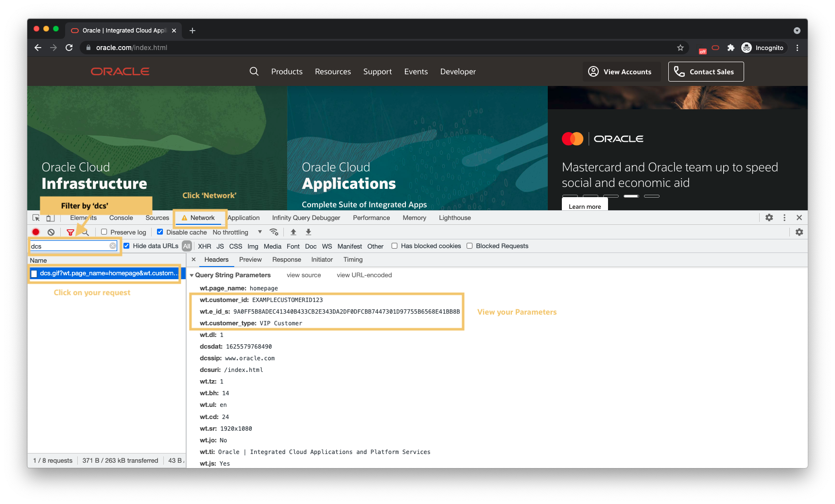This screenshot has height=504, width=835.
Task: Enable the Preserve log checkbox
Action: 104,232
